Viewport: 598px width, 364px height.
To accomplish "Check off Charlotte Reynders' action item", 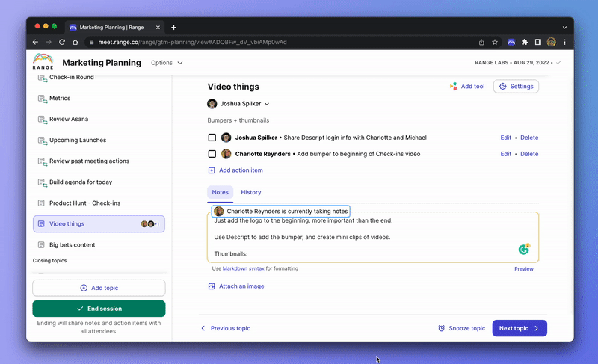I will [x=212, y=154].
